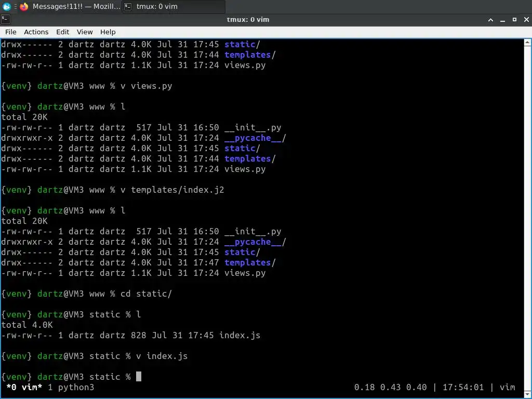Click the index.js file name in listing
The width and height of the screenshot is (532, 399).
[x=240, y=335]
